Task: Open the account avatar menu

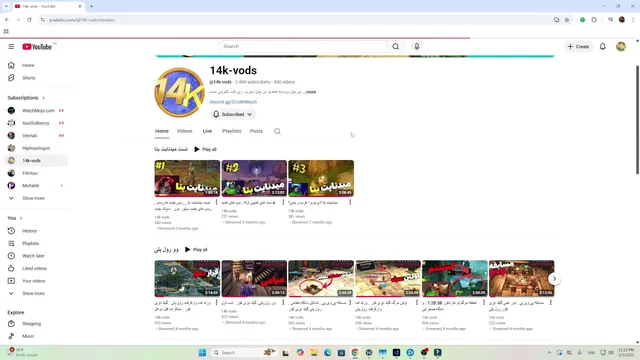Action: pos(621,47)
